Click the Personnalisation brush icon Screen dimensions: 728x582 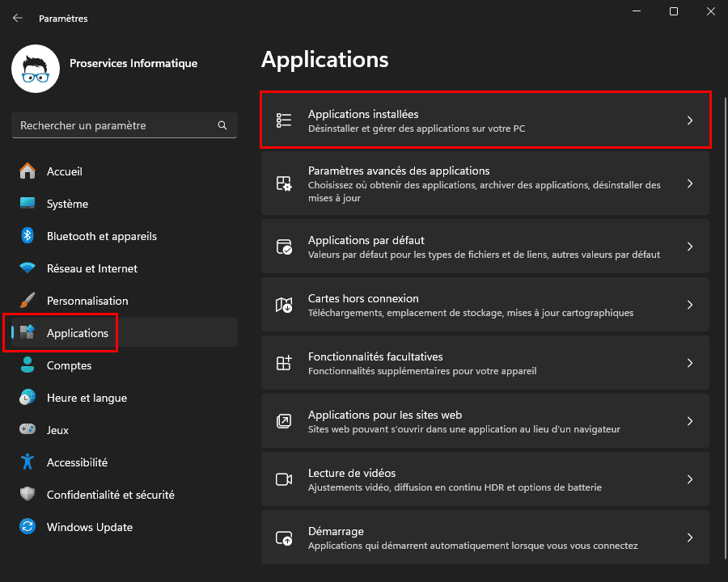(28, 301)
